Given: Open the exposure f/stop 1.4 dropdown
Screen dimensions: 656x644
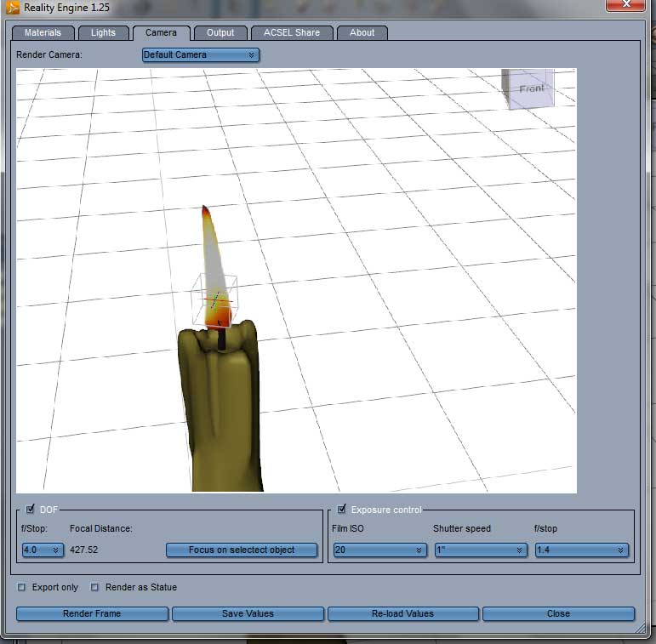Looking at the screenshot, I should [x=581, y=550].
